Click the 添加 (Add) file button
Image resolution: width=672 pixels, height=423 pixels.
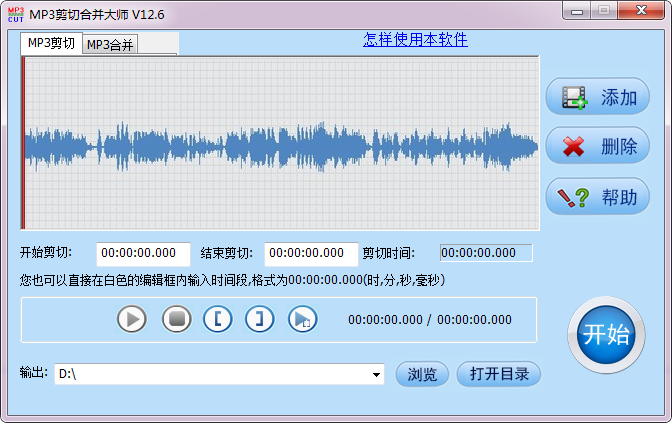click(597, 96)
